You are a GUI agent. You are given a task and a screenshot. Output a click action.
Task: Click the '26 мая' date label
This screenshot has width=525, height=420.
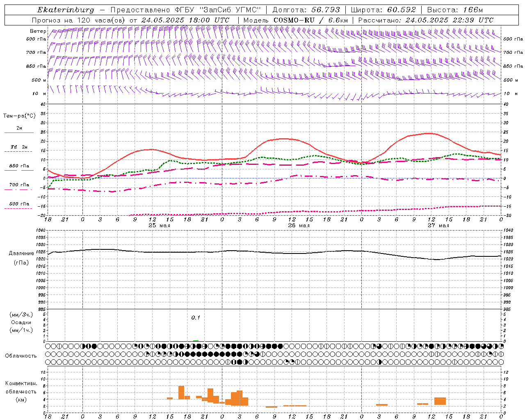(x=299, y=226)
